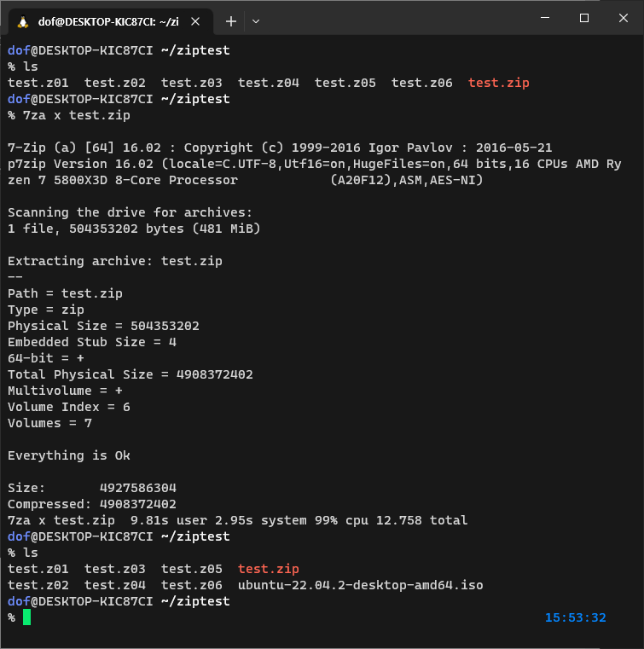Click the Size value 4927586304
This screenshot has height=649, width=644.
(138, 488)
